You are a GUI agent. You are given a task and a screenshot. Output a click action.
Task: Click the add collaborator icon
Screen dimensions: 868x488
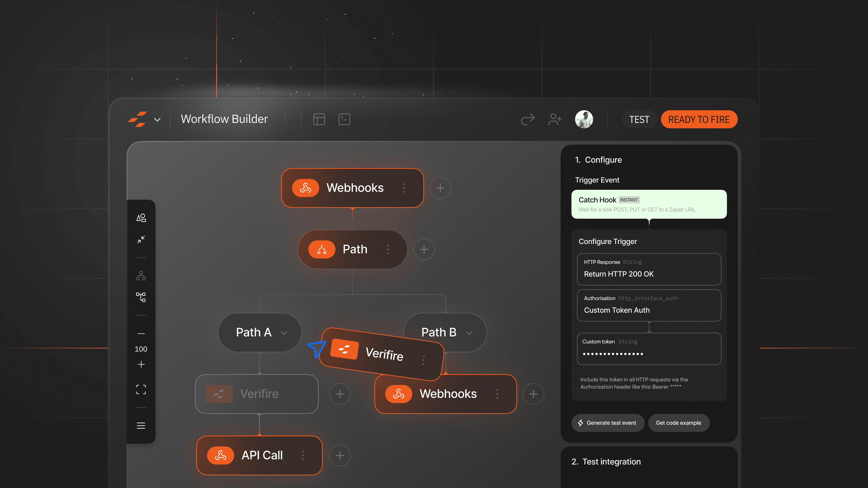(555, 119)
